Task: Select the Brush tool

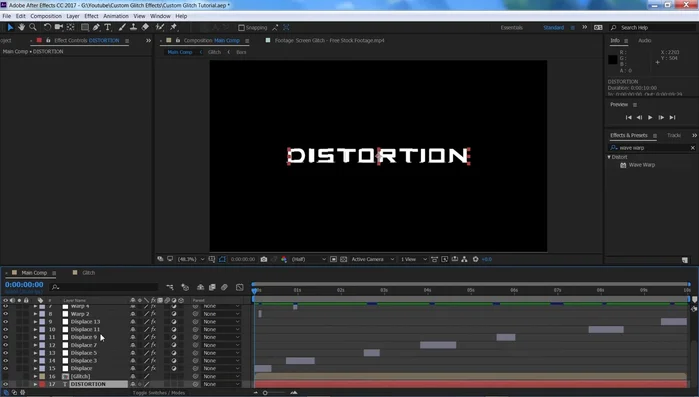Action: point(122,27)
